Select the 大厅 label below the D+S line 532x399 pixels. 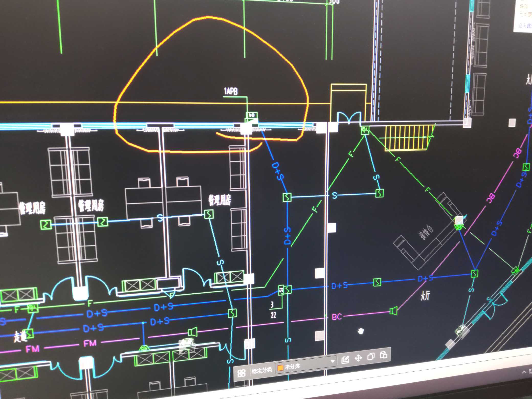(x=426, y=296)
